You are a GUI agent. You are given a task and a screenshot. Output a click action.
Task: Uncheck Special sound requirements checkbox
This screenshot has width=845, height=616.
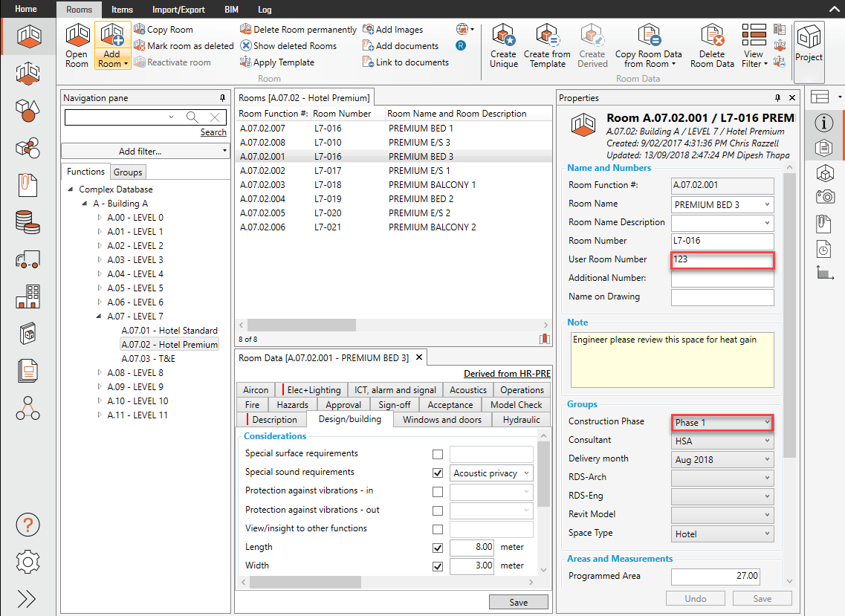(x=438, y=473)
